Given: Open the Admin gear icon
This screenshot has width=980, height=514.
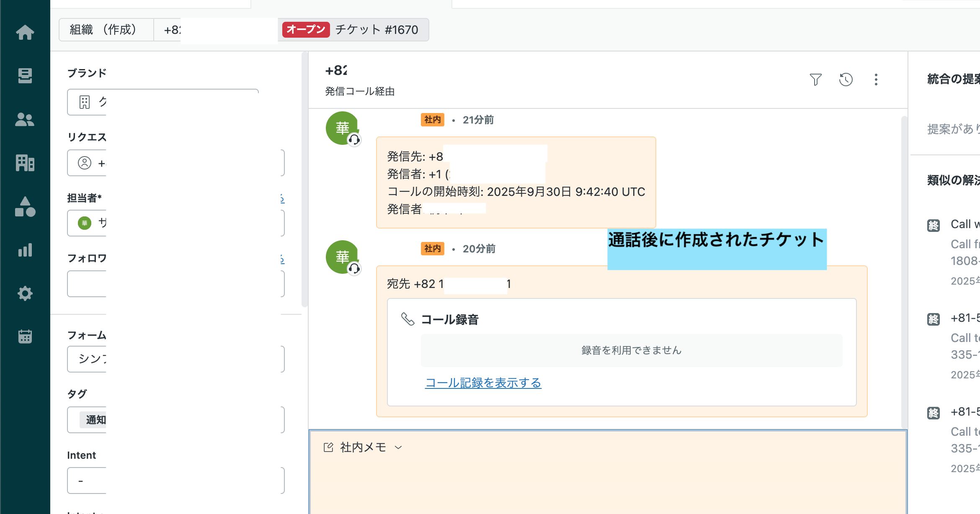Looking at the screenshot, I should [x=25, y=293].
